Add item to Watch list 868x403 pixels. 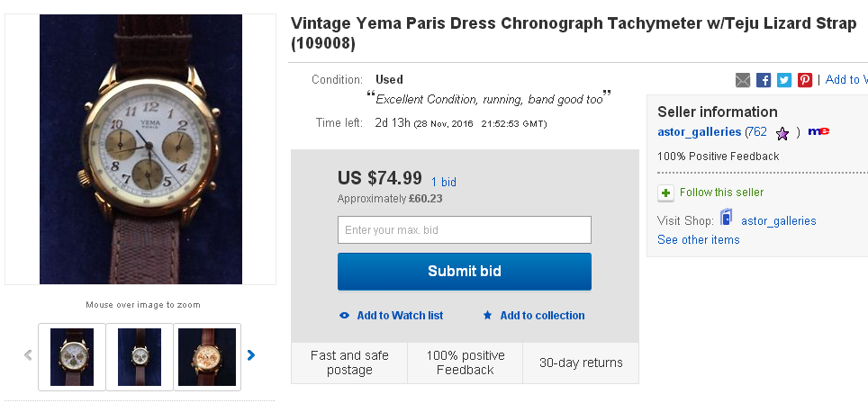pyautogui.click(x=392, y=316)
